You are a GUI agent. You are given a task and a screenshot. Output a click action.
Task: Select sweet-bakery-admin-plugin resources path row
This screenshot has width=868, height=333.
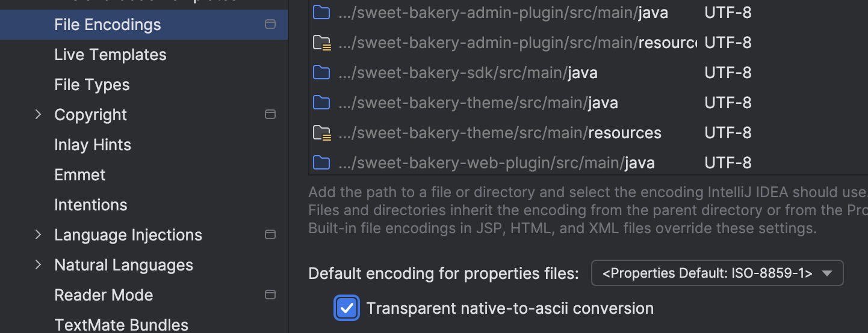(518, 43)
